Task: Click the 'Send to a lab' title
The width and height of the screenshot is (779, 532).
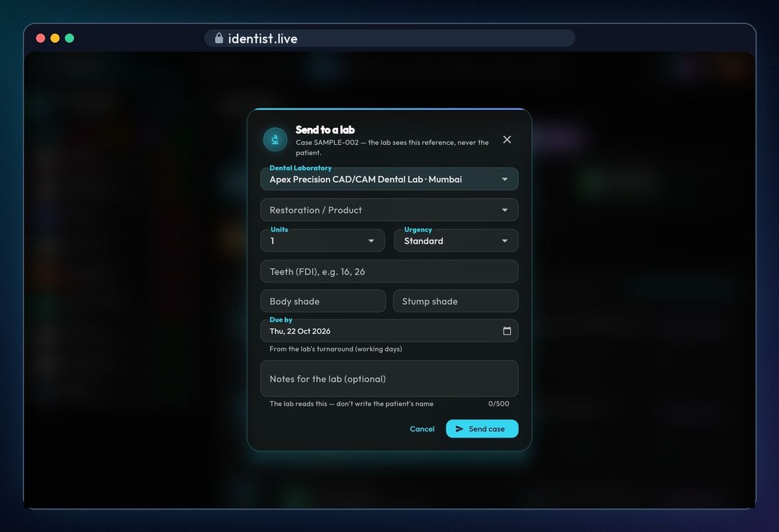Action: coord(325,130)
